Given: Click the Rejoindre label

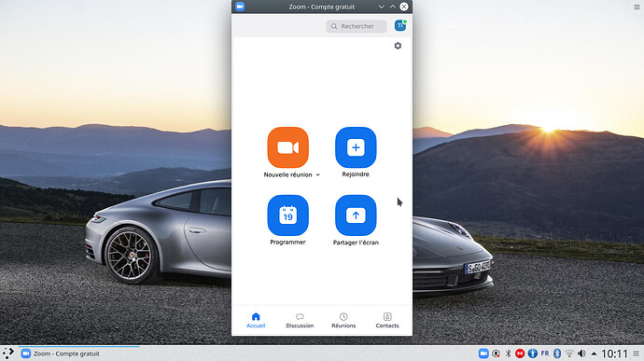Looking at the screenshot, I should point(356,174).
